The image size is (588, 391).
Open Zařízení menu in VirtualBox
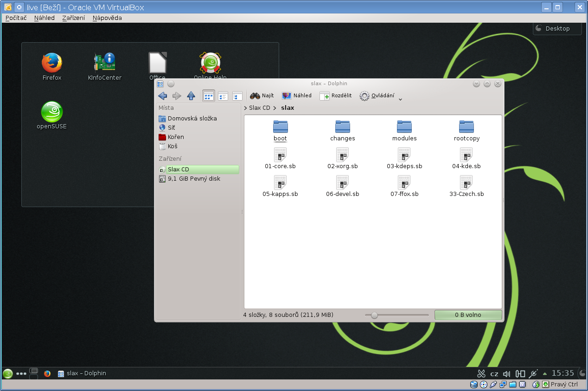click(x=74, y=18)
